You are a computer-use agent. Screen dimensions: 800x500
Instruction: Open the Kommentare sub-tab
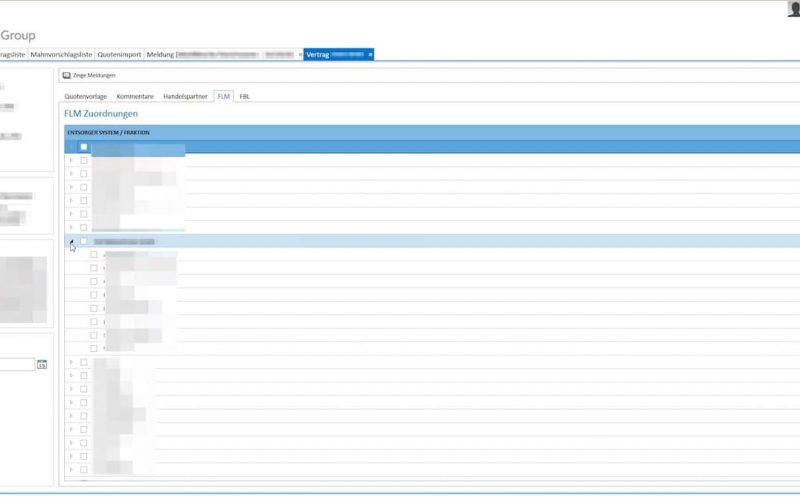coord(135,96)
